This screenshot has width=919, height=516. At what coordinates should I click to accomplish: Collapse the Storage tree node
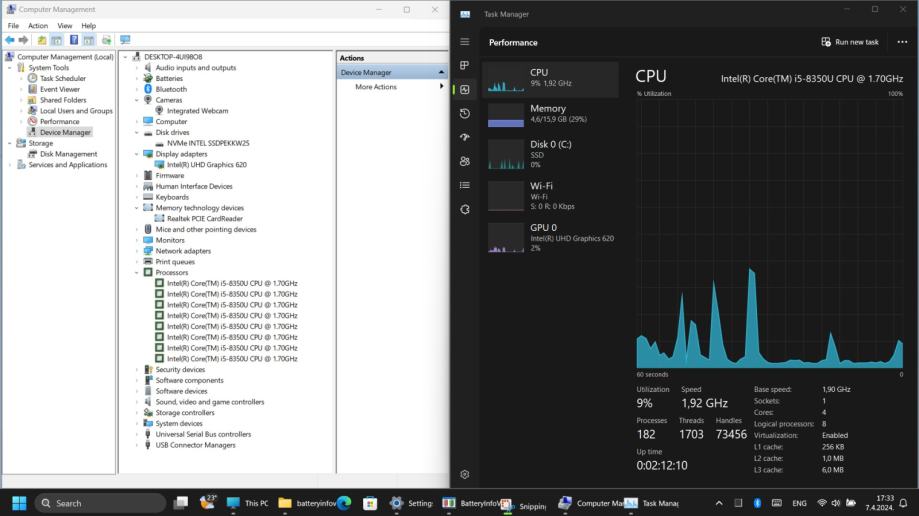pos(10,143)
